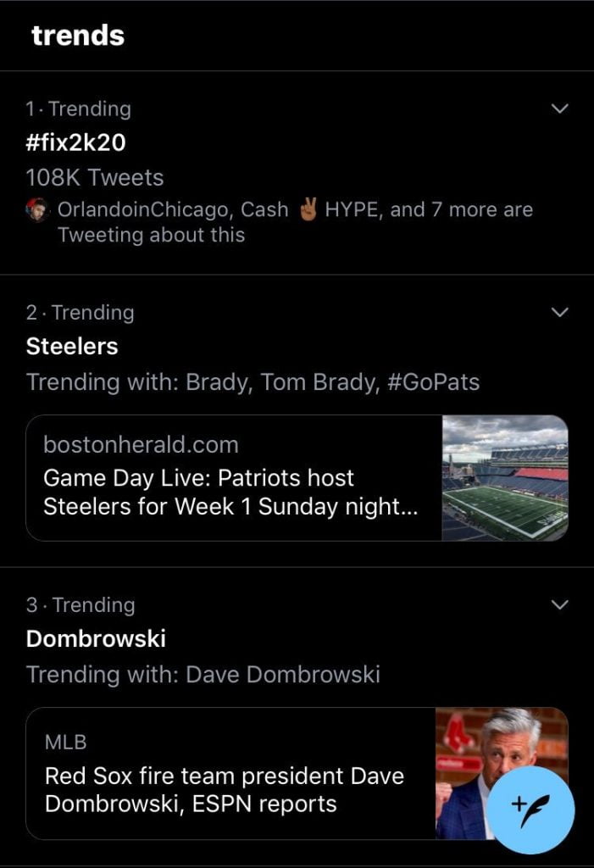This screenshot has width=594, height=868.
Task: Open the #fix2k20 trending hashtag
Action: 76,142
